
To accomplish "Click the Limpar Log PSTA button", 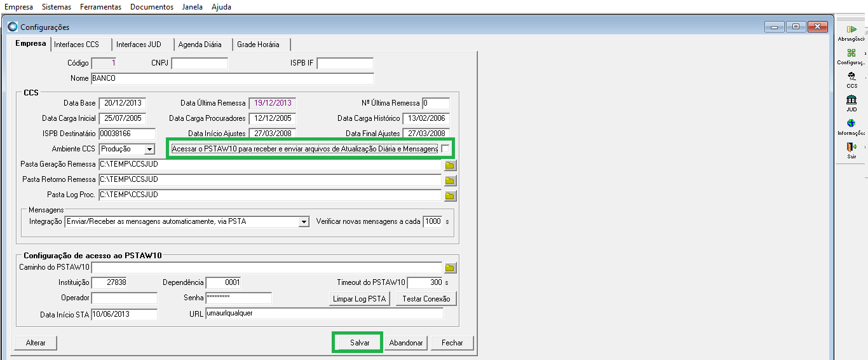I will click(x=359, y=299).
